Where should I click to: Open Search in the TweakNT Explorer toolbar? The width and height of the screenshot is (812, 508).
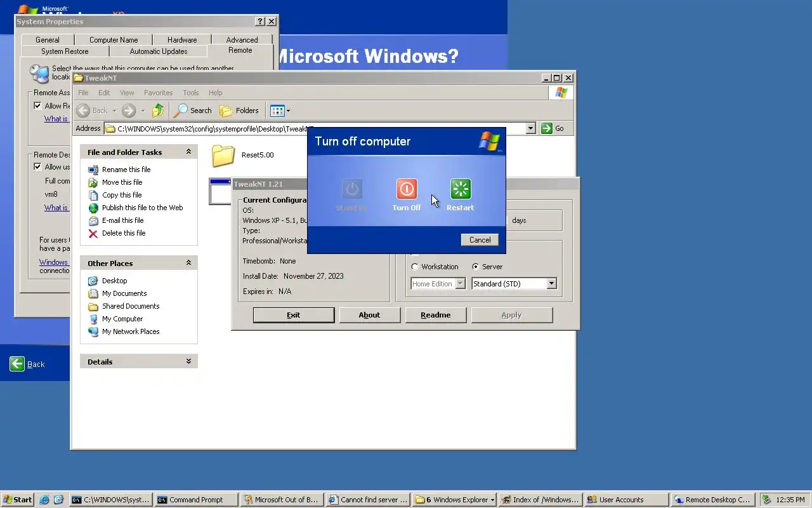193,110
